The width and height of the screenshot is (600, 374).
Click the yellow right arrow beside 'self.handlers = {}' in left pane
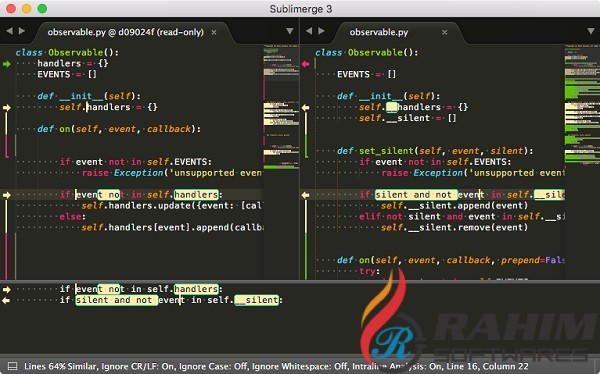(7, 108)
